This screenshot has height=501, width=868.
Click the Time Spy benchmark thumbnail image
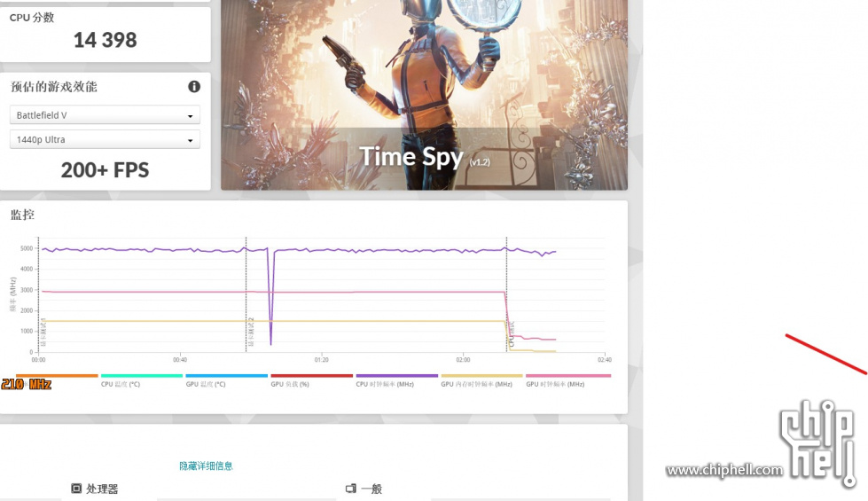point(424,95)
